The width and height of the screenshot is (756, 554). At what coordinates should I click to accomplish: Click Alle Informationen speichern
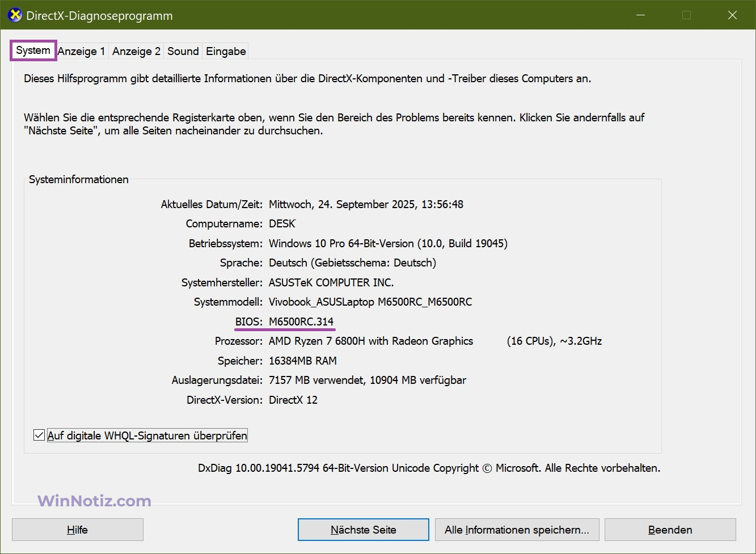(x=517, y=530)
